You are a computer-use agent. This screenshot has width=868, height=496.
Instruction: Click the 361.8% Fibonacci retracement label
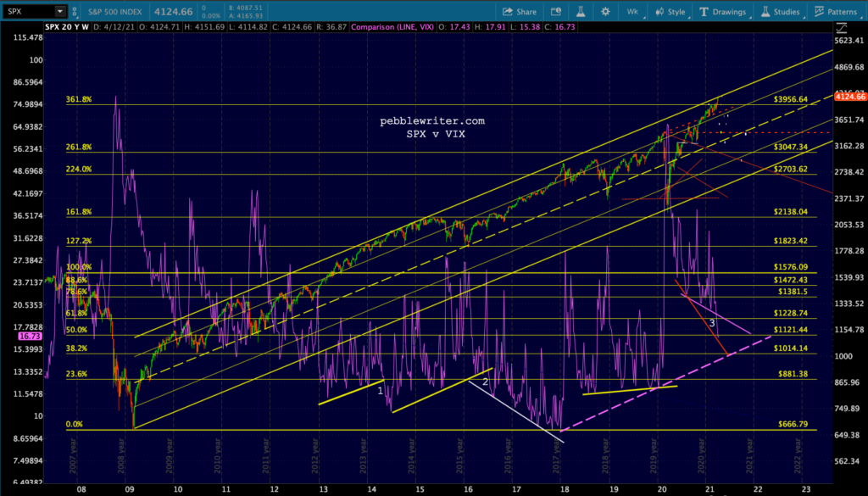(78, 99)
